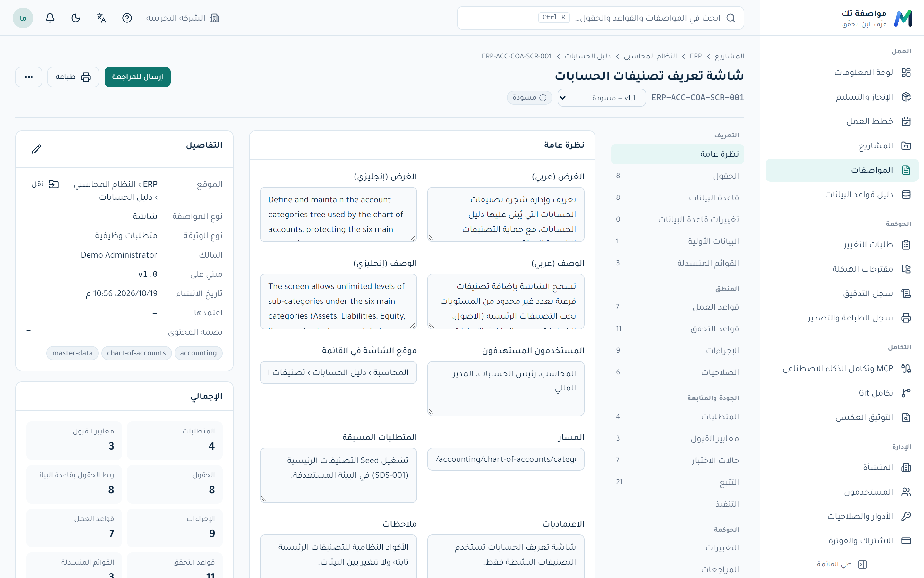This screenshot has width=924, height=578.
Task: Click the مواصفة تك logo
Action: (876, 18)
